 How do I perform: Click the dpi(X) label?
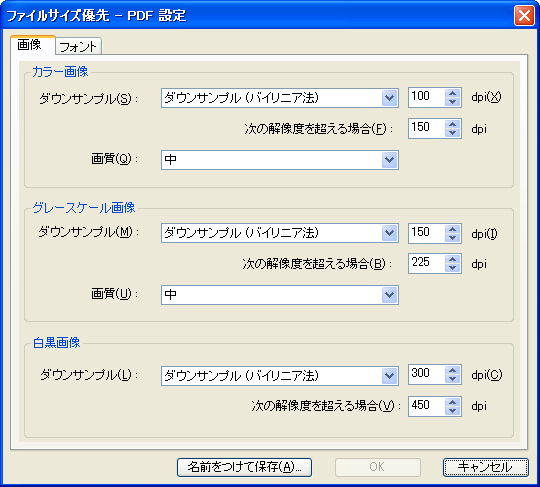(x=486, y=97)
